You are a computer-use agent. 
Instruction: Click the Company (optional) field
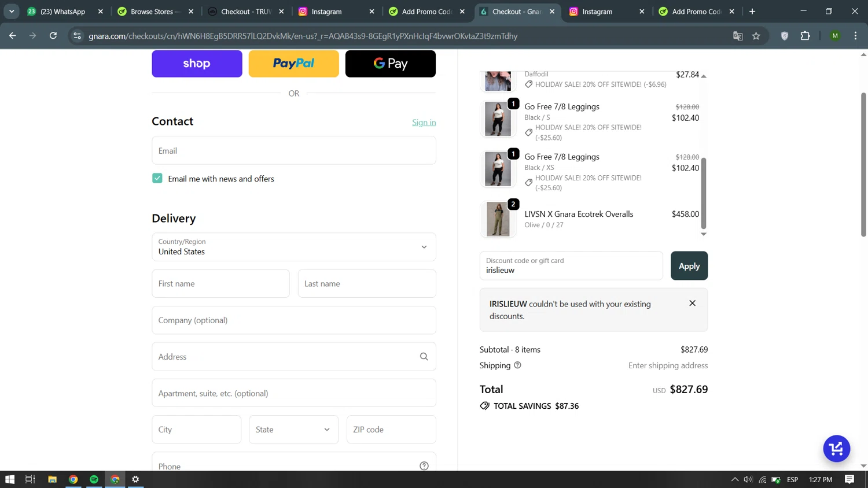pos(293,320)
